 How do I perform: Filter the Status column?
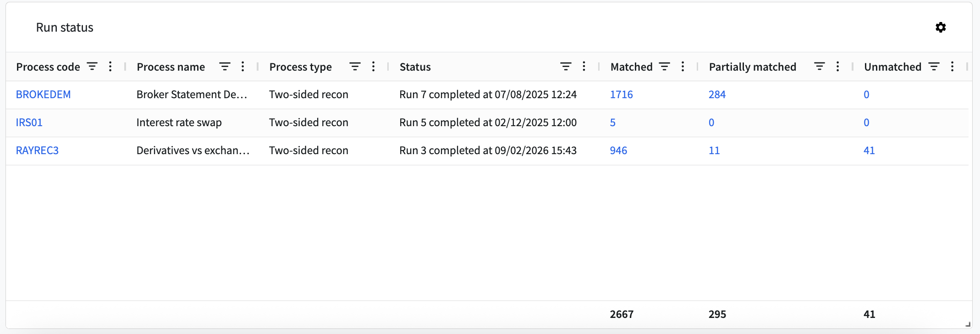566,67
